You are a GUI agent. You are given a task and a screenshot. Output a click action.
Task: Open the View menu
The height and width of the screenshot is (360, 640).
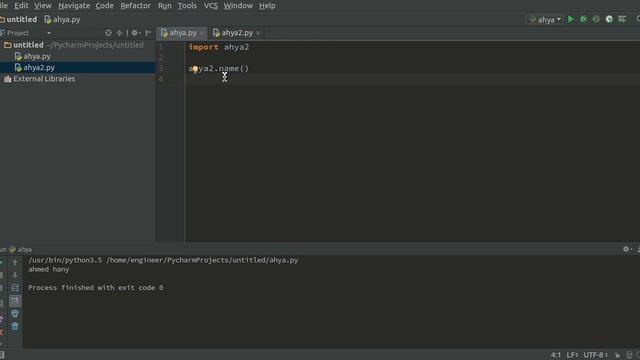pos(42,6)
